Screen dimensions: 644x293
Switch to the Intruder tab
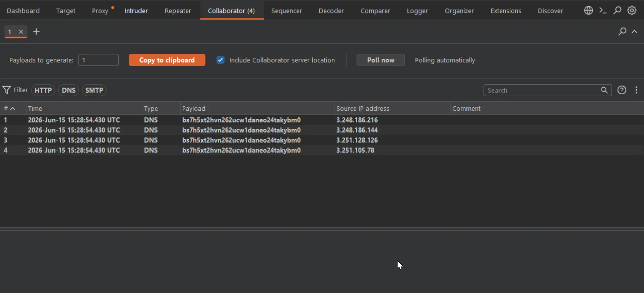point(136,11)
